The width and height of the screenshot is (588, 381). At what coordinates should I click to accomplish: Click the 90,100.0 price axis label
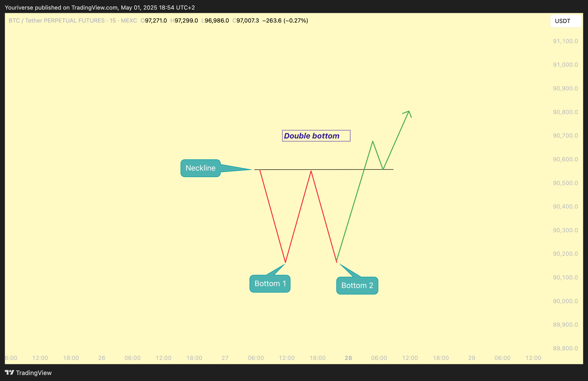[x=565, y=277]
